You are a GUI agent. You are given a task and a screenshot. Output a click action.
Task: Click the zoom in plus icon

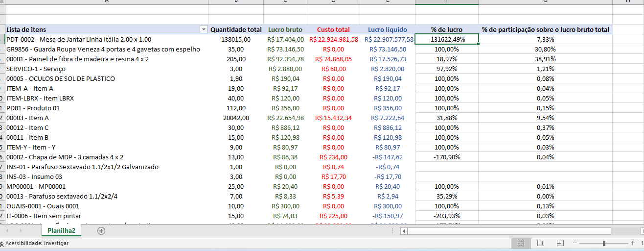pyautogui.click(x=633, y=243)
